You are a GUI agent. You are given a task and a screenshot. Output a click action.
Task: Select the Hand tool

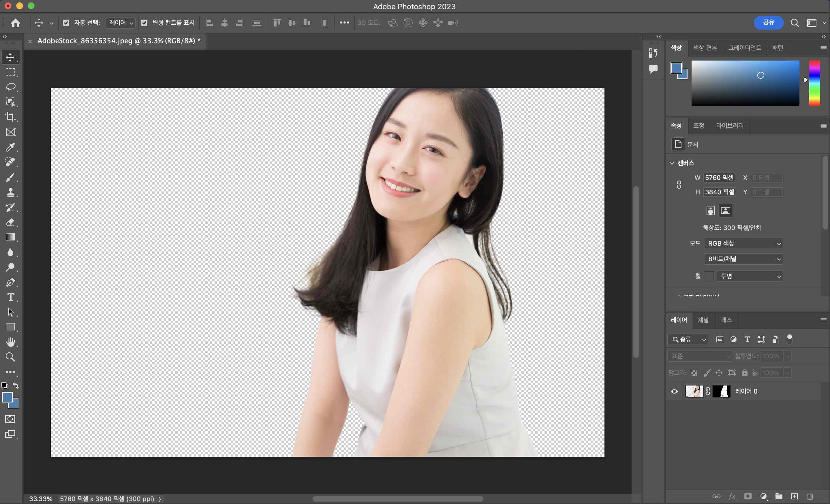(x=10, y=342)
